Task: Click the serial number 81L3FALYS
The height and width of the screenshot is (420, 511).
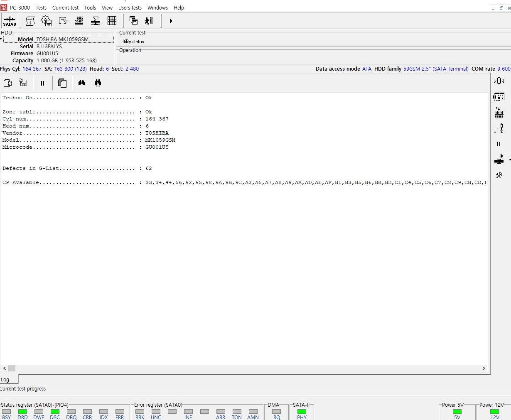Action: pyautogui.click(x=49, y=47)
